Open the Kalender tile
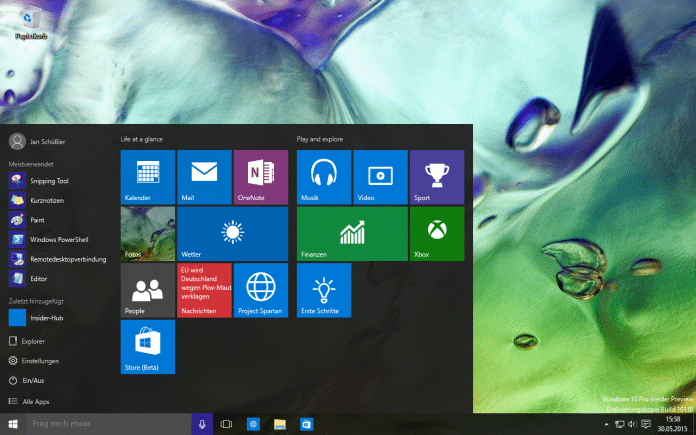 pos(147,177)
